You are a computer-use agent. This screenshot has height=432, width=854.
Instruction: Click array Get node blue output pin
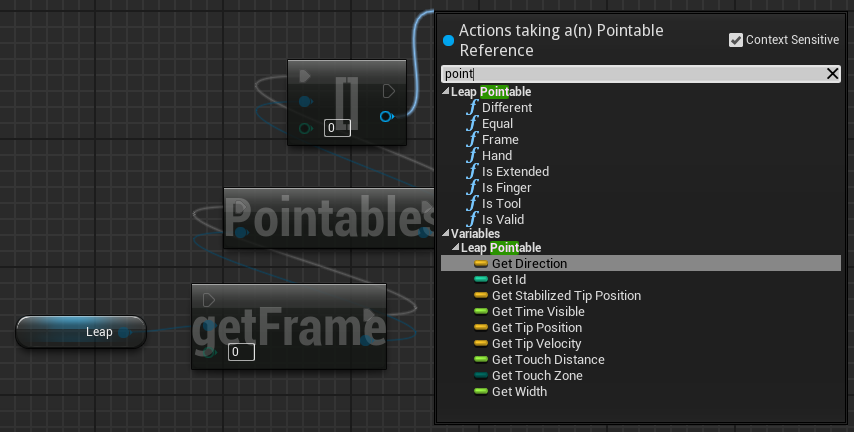coord(386,116)
